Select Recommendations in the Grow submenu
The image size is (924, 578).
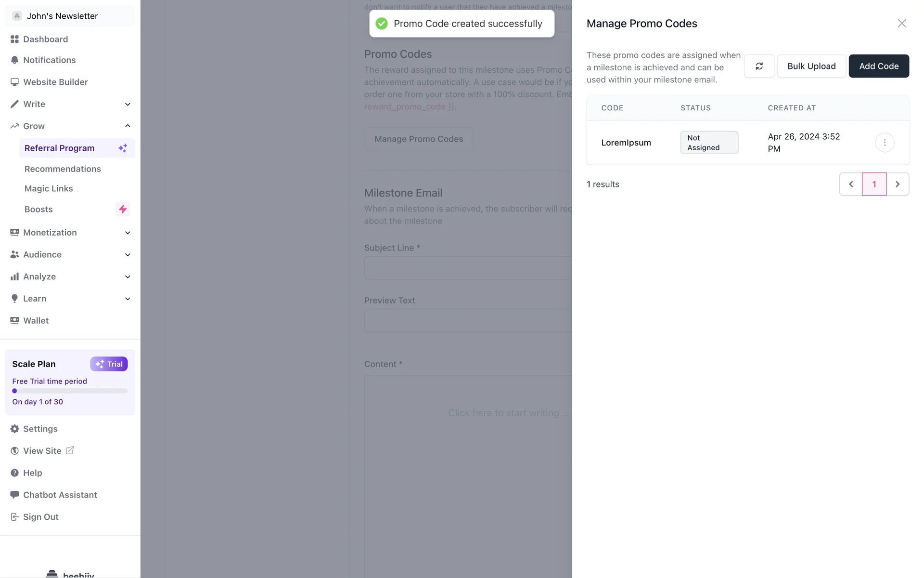(x=63, y=169)
